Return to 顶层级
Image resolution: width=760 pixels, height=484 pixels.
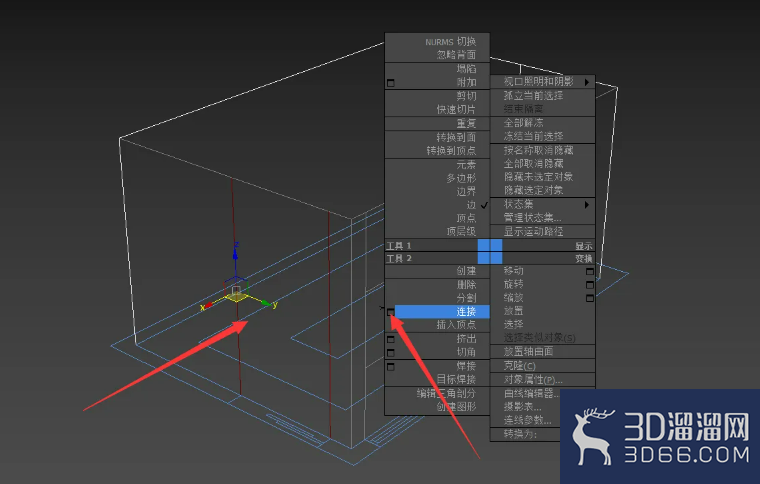461,232
